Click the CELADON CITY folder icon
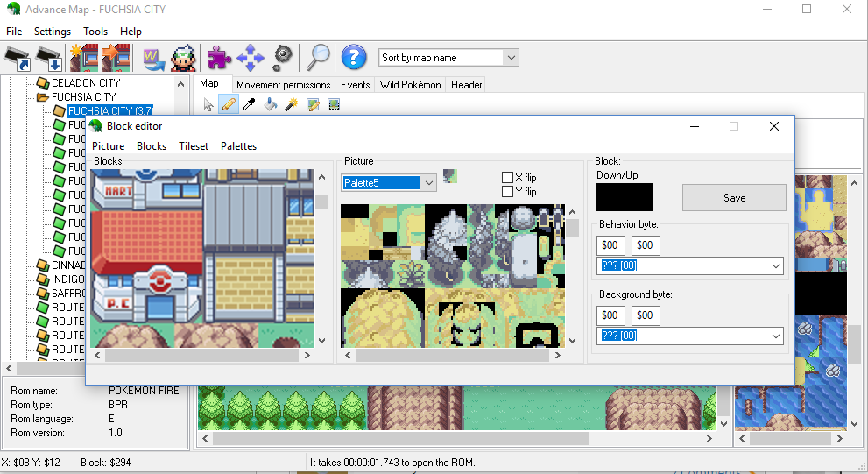Screen dimensions: 868x474 43,83
